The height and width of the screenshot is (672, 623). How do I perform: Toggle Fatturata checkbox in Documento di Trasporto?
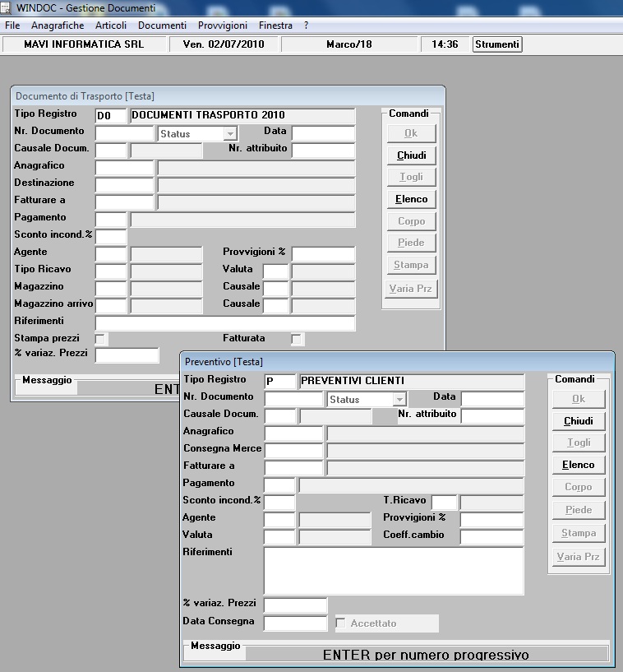297,340
